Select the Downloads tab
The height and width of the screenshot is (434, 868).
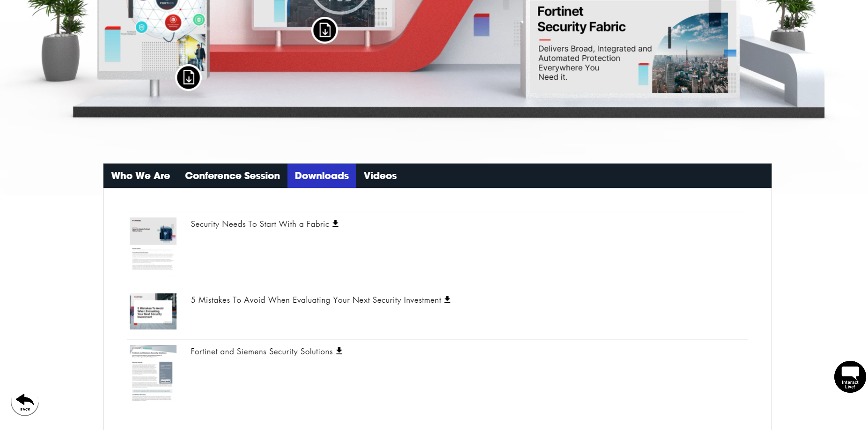(322, 176)
